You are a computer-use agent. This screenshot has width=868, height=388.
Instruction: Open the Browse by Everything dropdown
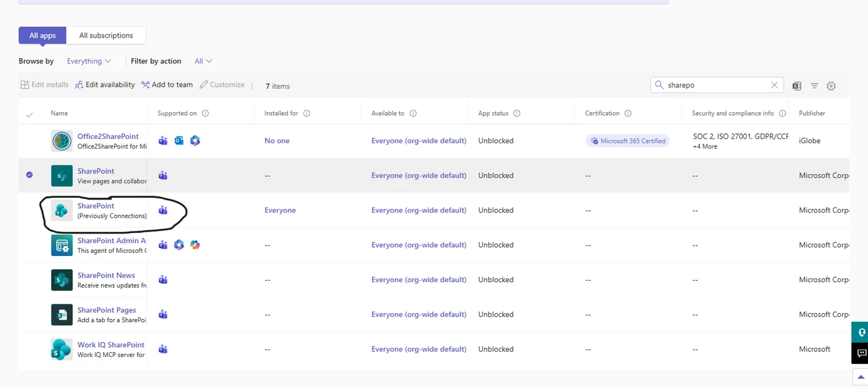pos(89,61)
